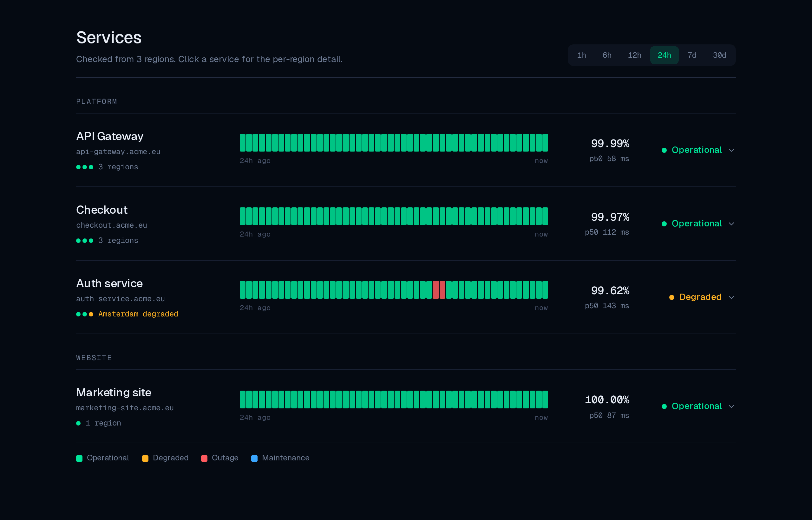
Task: Select the 1h time range
Action: point(581,55)
